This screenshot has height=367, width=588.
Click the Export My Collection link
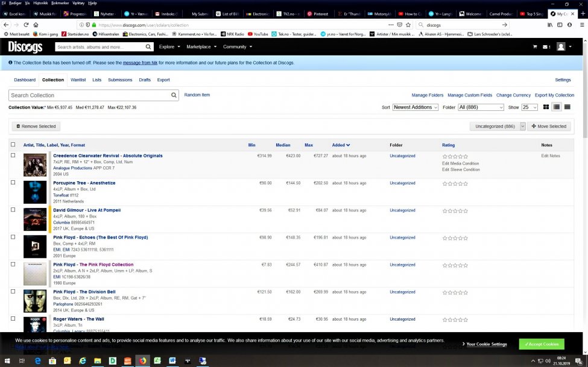click(554, 95)
